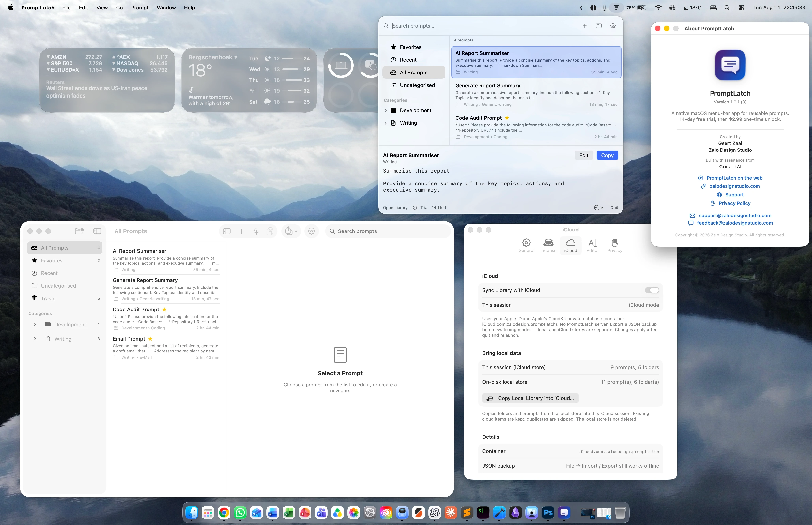Screen dimensions: 812x525
Task: Open Terminal from the Dock
Action: point(483,512)
